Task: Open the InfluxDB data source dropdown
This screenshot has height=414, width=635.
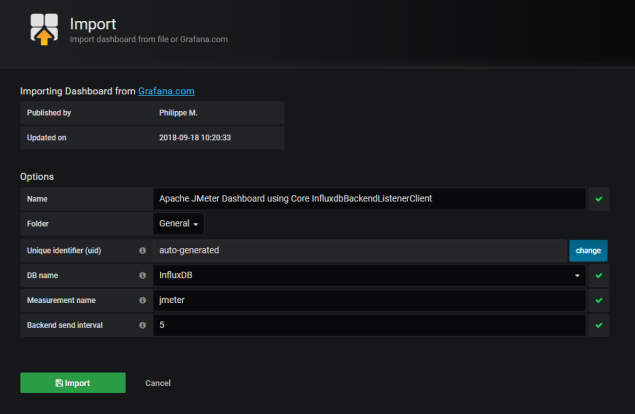Action: coord(368,275)
